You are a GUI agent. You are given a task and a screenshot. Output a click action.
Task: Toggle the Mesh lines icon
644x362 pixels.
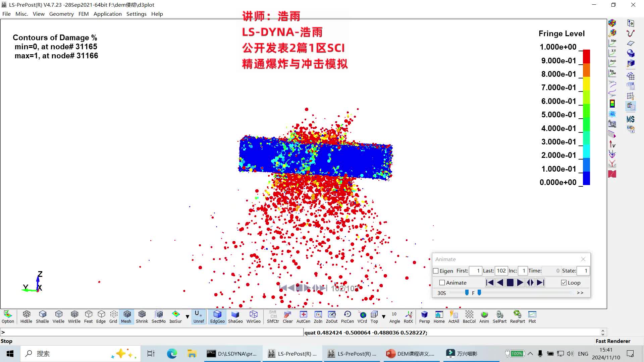click(x=126, y=316)
